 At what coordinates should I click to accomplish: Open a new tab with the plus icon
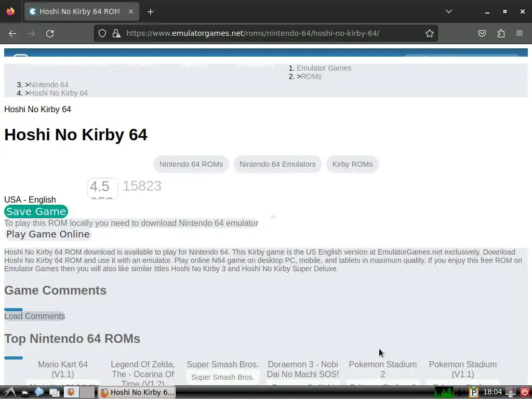click(150, 12)
